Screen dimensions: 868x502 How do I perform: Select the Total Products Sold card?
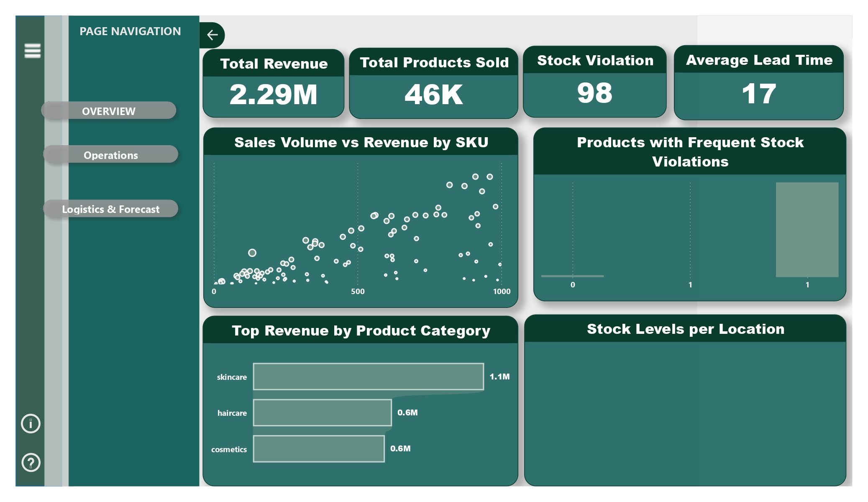[433, 84]
